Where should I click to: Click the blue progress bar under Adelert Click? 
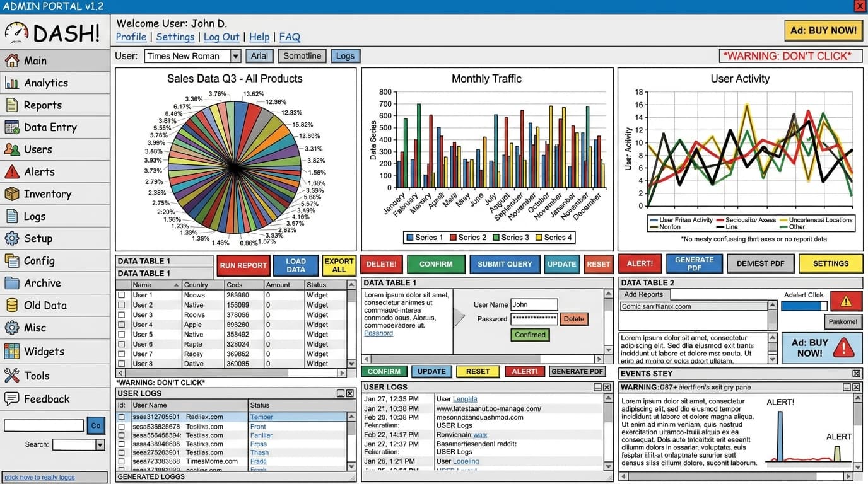coord(804,306)
